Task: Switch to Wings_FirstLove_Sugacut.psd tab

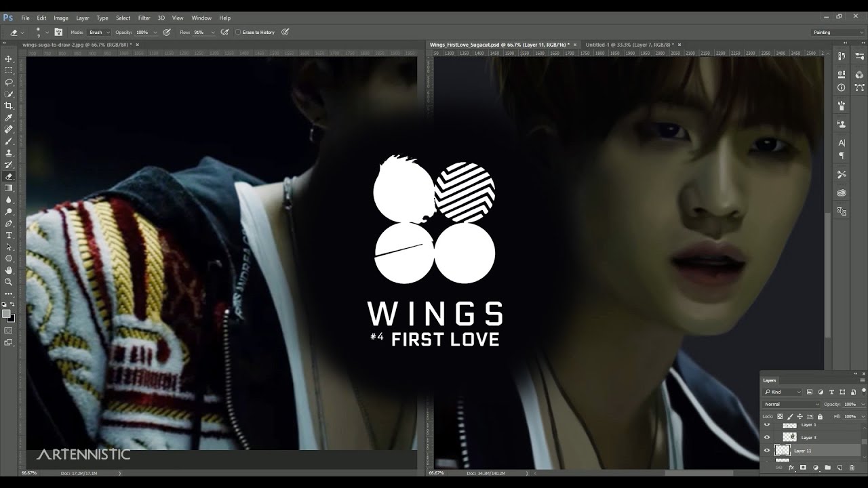Action: (x=499, y=45)
